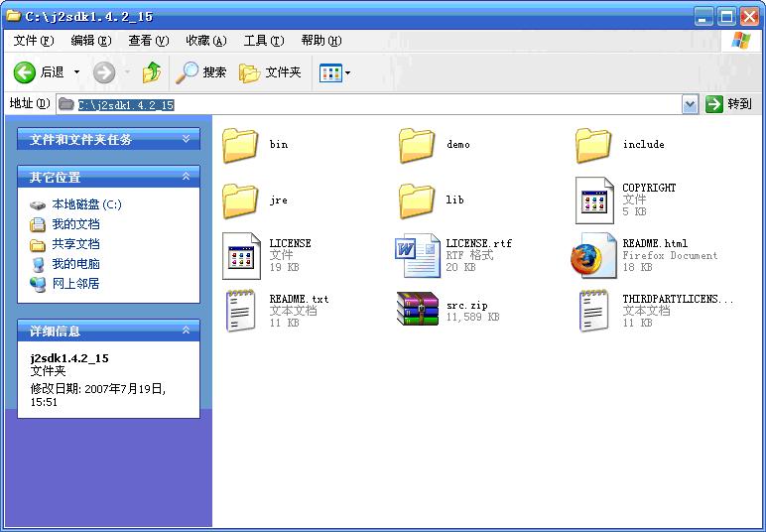Go to 本地磁盘 (C:) link
Viewport: 766px width, 532px height.
click(x=87, y=204)
